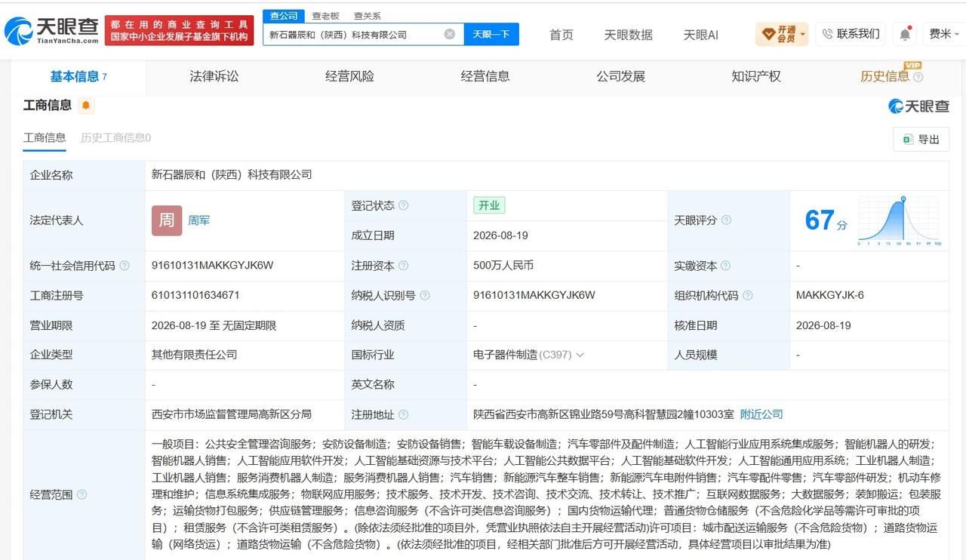Click the help icon next to 天眼评分
This screenshot has height=560, width=966.
pos(726,220)
